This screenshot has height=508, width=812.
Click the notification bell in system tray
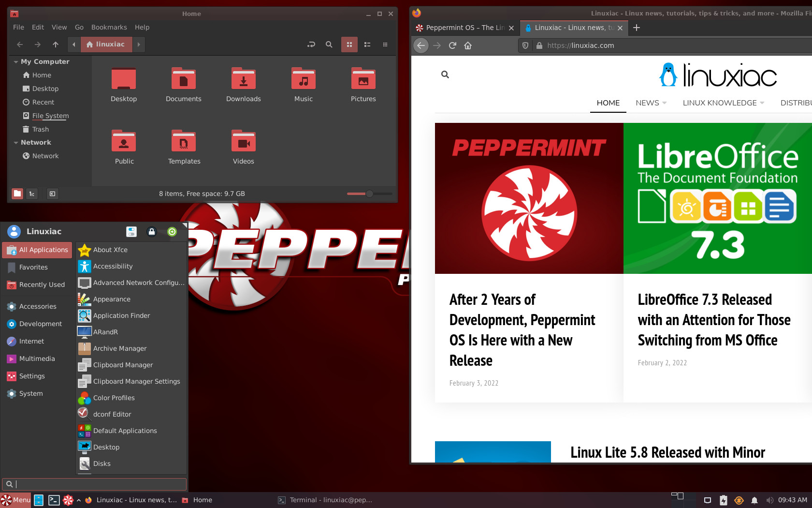tap(754, 500)
